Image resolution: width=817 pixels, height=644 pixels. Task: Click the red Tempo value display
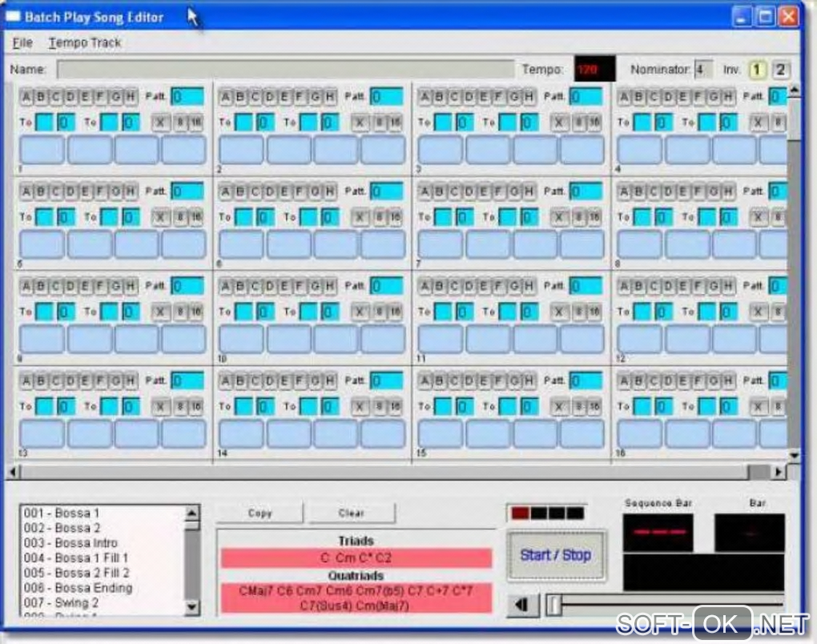[594, 70]
